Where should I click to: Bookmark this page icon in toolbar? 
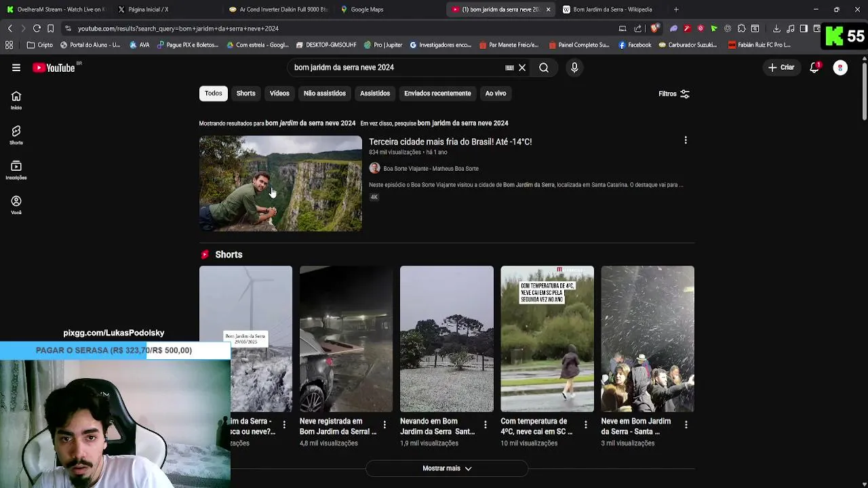(x=50, y=28)
